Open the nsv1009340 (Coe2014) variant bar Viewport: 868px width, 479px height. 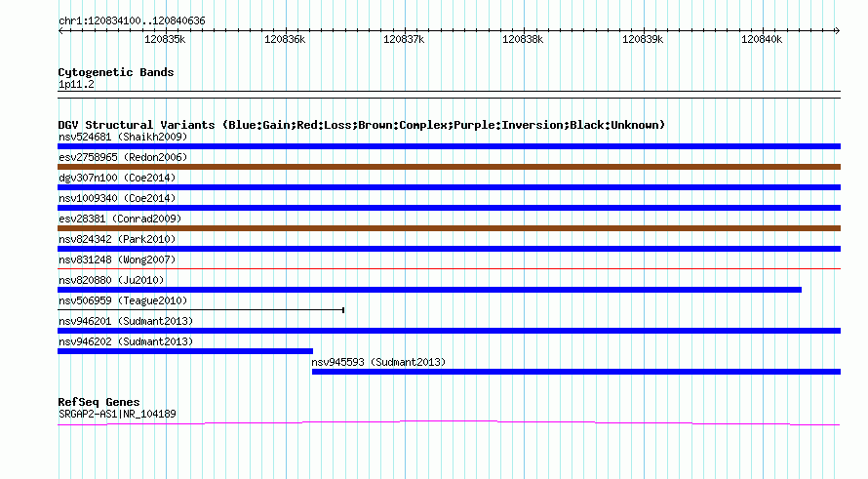[449, 208]
